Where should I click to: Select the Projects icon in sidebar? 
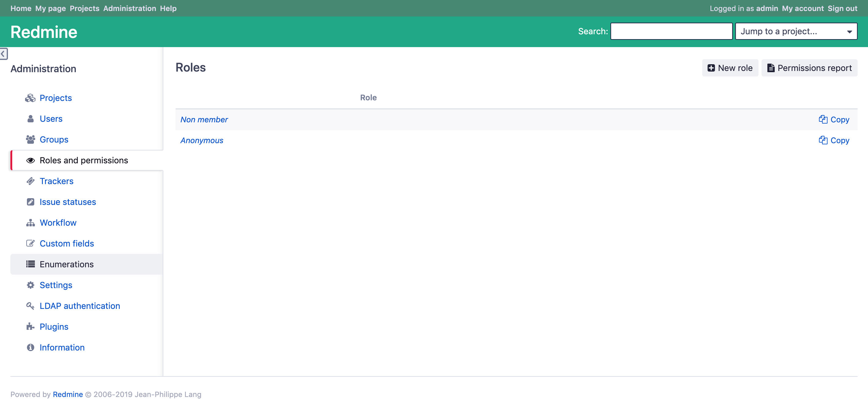click(30, 98)
